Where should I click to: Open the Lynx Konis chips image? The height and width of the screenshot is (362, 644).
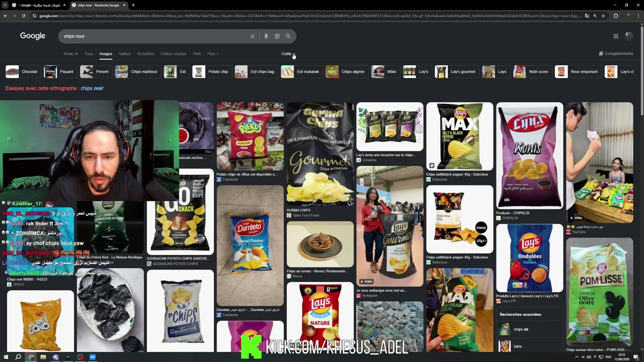pos(530,156)
